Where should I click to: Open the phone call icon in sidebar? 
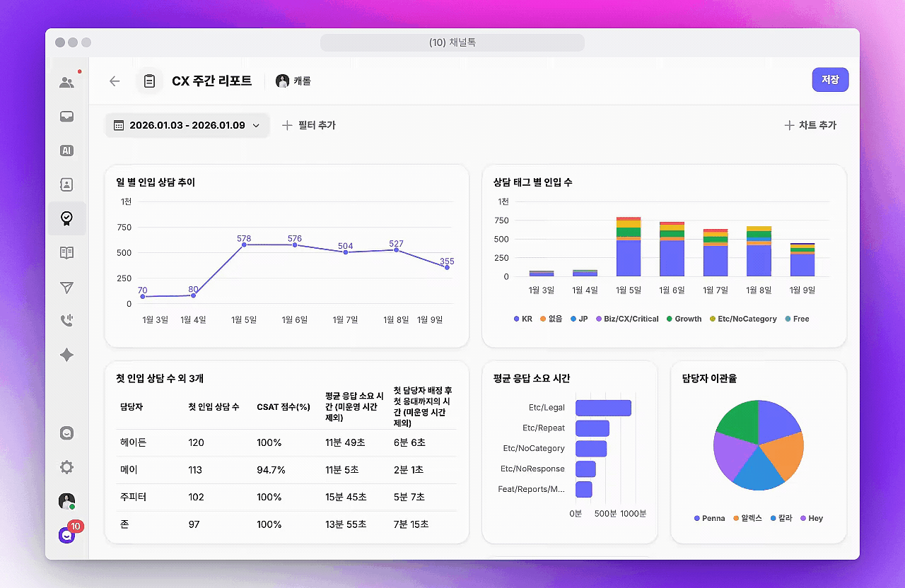click(x=67, y=321)
